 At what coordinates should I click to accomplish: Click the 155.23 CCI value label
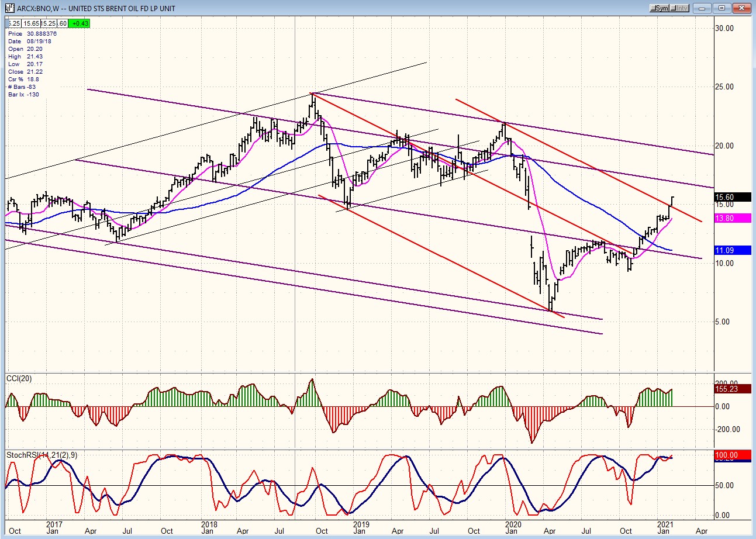coord(732,388)
